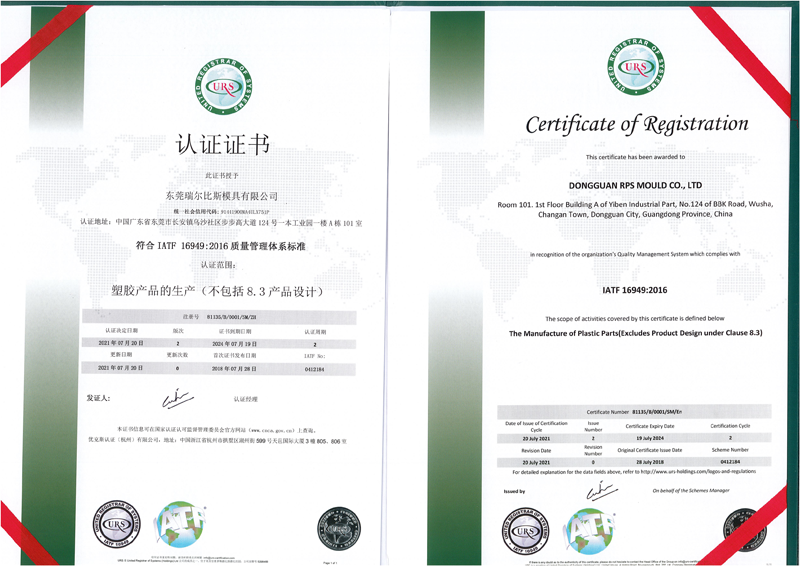
Task: Click the 优克斯认证（杭州）有限公司 address line
Action: 217,440
